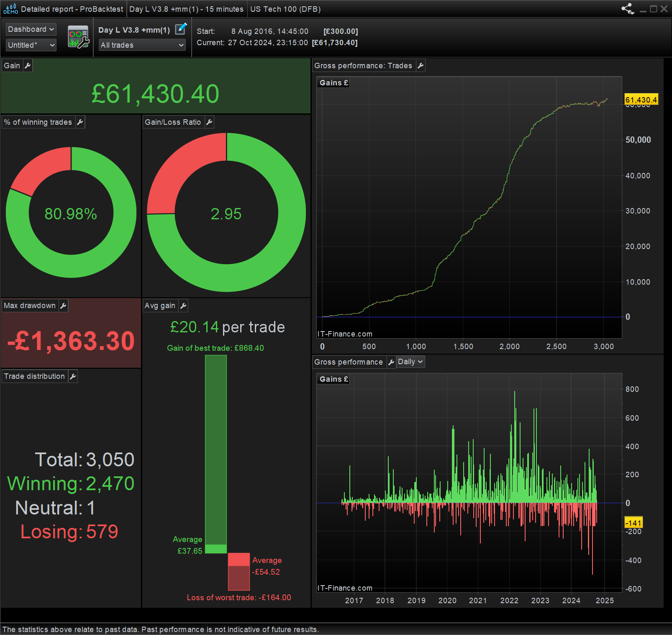Click the DEMO platform logo icon
The height and width of the screenshot is (635, 672).
[x=10, y=9]
